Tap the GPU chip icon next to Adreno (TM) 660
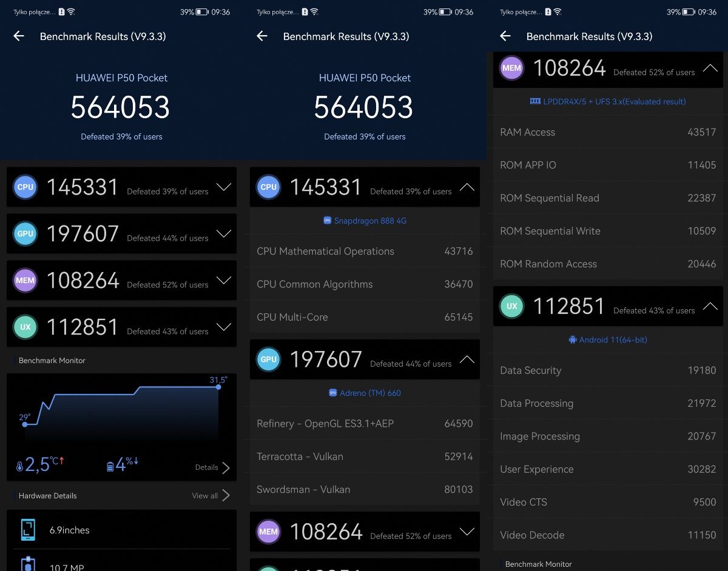 pos(333,393)
